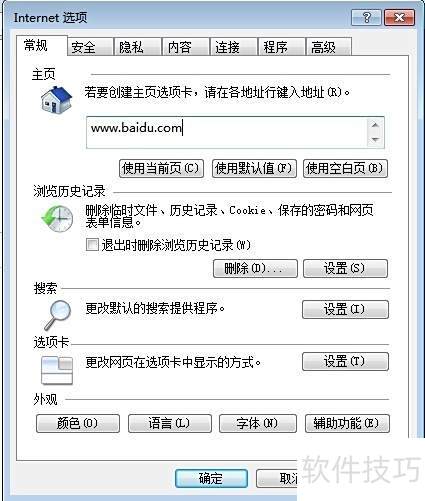Click the tabs layout icon under 选项卡
The height and width of the screenshot is (501, 425).
[57, 370]
